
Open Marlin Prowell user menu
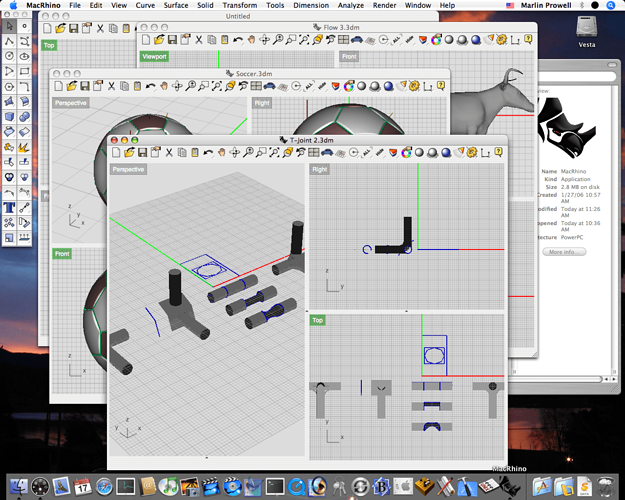coord(546,5)
